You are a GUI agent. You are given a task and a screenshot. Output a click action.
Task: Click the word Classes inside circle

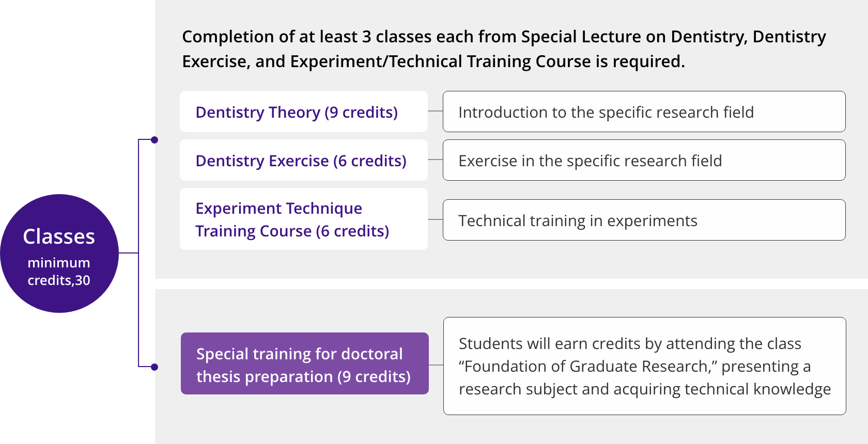(59, 236)
